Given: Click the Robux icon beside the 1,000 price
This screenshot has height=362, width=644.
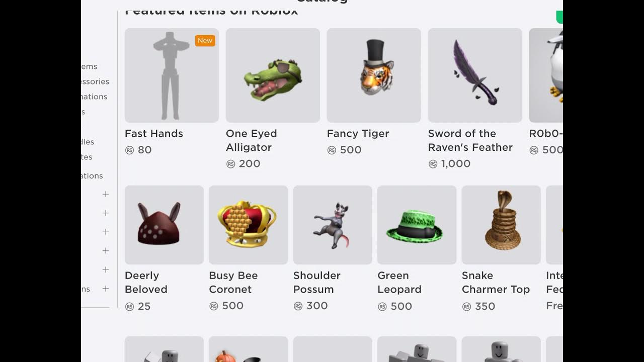Looking at the screenshot, I should click(433, 164).
